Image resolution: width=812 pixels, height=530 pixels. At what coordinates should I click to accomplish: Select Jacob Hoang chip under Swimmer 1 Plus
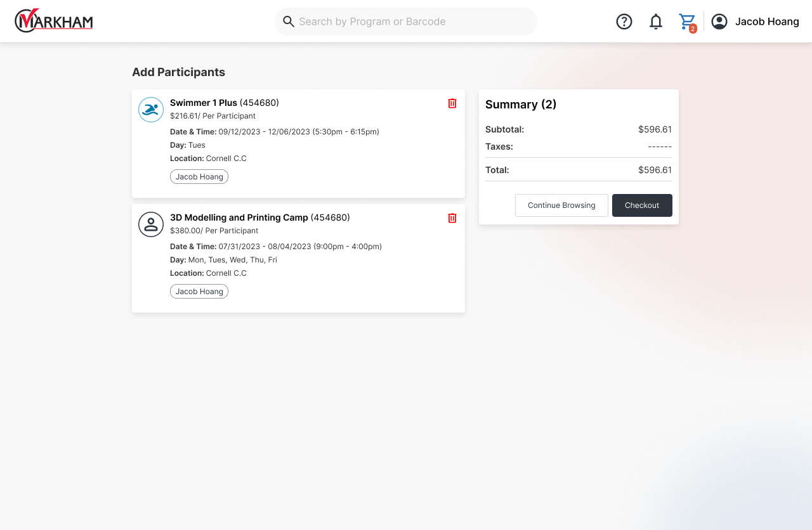(x=199, y=177)
